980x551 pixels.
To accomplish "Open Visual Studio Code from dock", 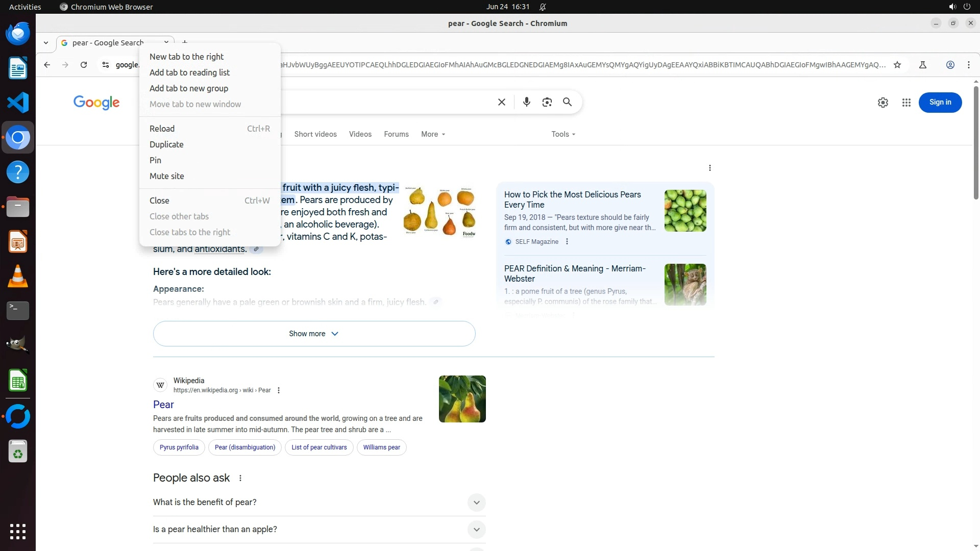I will coord(18,103).
